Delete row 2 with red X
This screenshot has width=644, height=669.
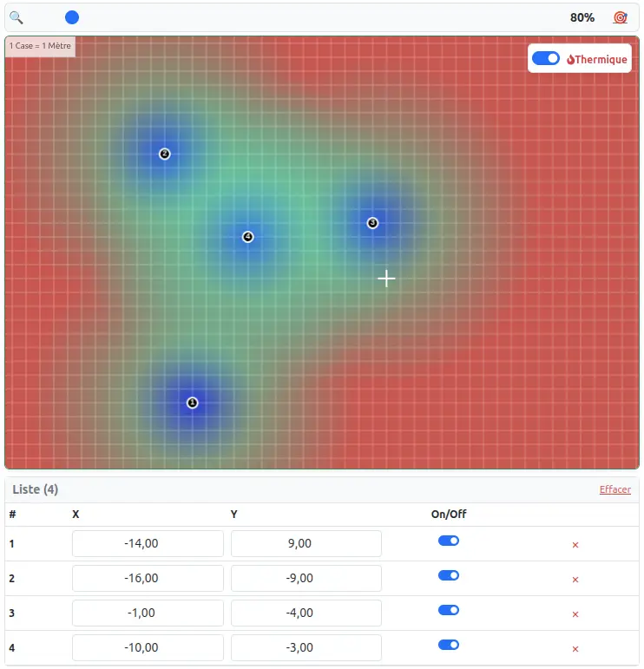coord(575,580)
